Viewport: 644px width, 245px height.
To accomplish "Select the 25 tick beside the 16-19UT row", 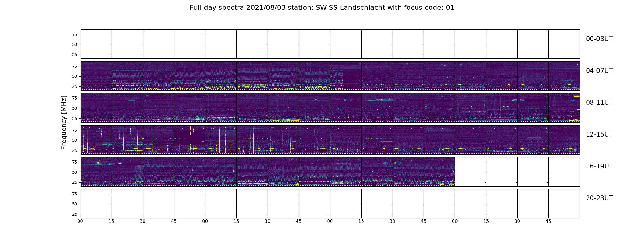I will [x=75, y=182].
